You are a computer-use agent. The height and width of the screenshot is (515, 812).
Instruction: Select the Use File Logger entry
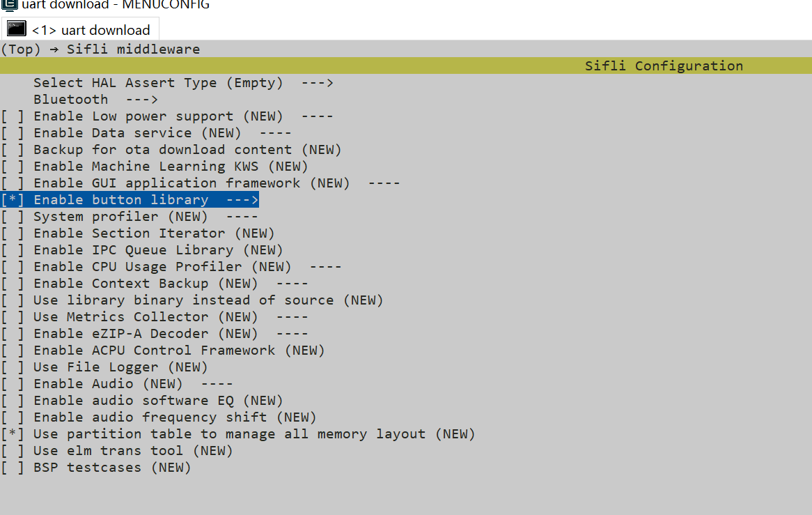coord(120,367)
